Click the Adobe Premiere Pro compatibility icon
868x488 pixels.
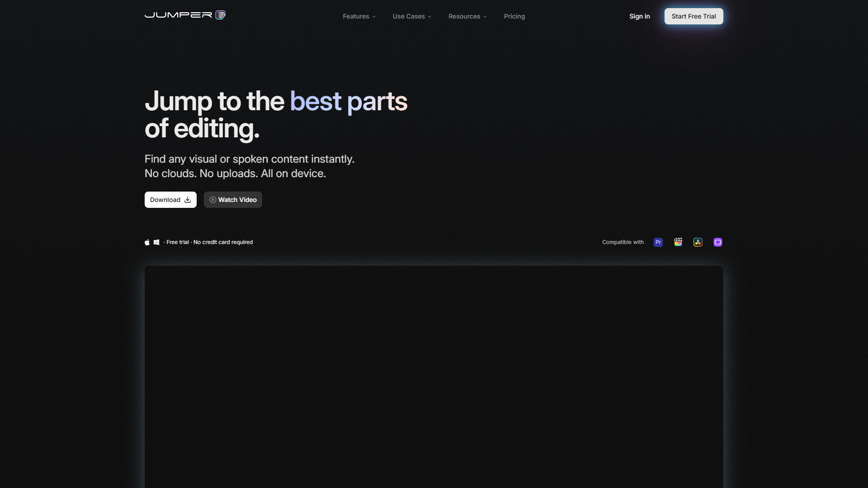click(x=658, y=242)
